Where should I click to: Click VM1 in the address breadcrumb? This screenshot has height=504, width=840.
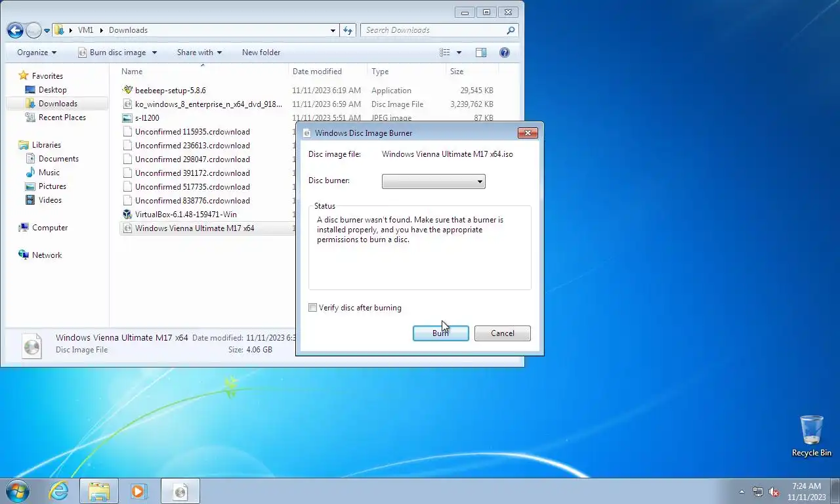coord(85,30)
